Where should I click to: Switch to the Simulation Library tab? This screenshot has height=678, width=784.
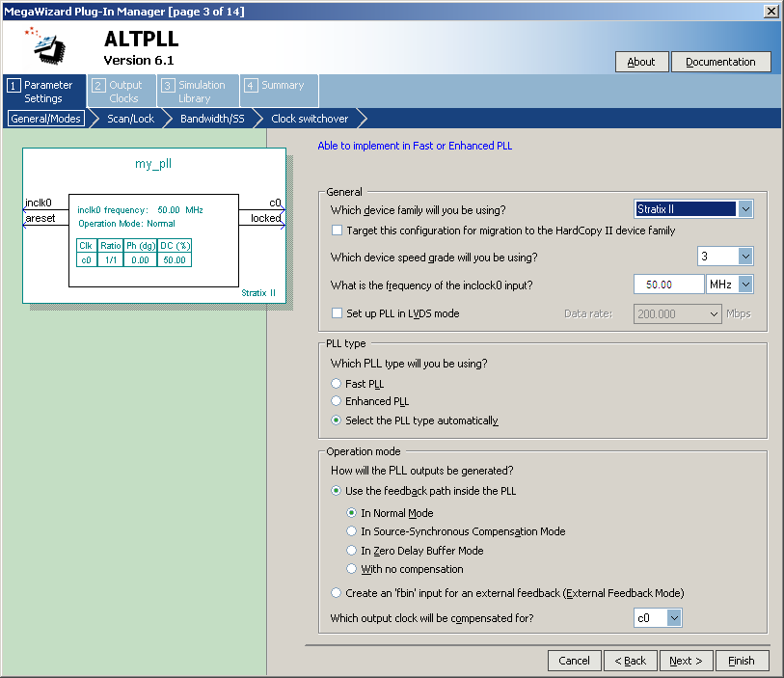[199, 91]
